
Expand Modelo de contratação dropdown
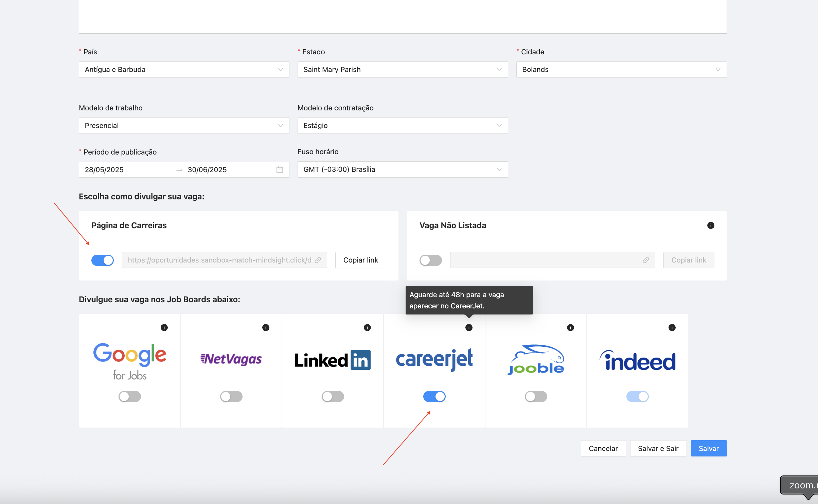[x=403, y=126]
